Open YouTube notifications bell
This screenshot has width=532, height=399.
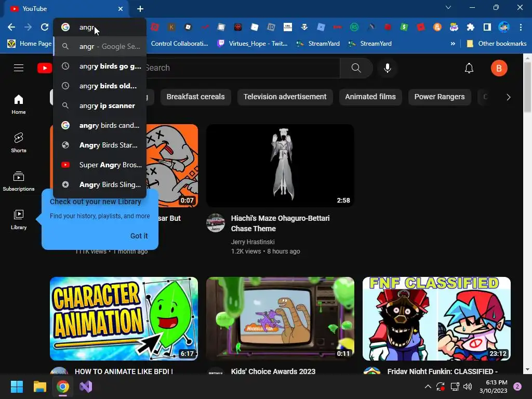coord(469,68)
